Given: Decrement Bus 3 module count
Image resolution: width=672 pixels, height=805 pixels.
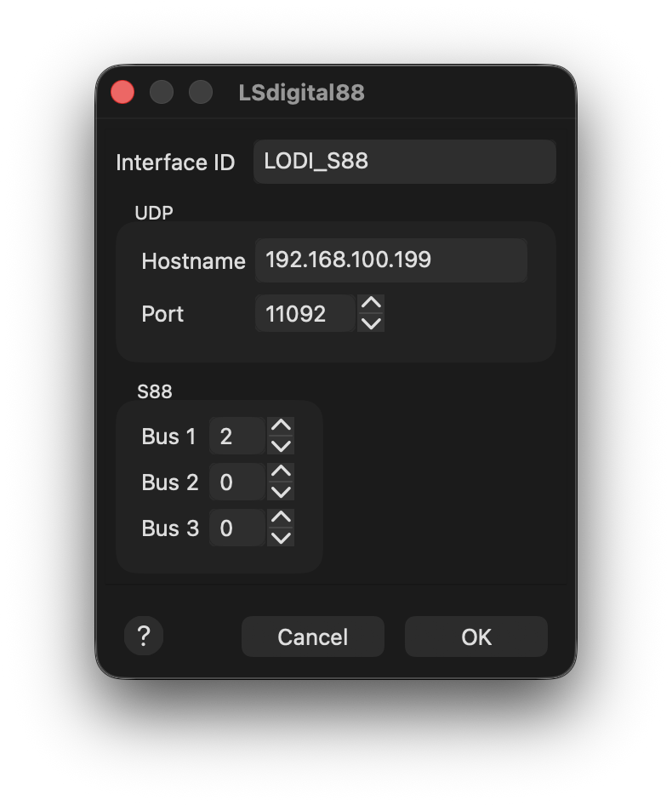Looking at the screenshot, I should tap(281, 538).
